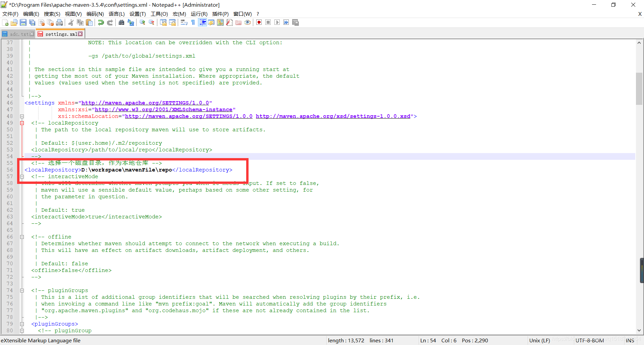Undo the last edit
Image resolution: width=644 pixels, height=345 pixels.
click(101, 22)
